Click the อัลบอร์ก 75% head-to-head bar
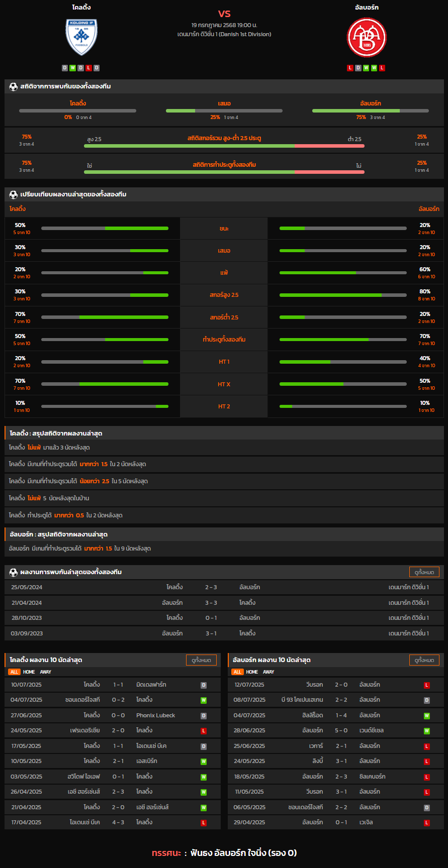The image size is (448, 868). (371, 111)
